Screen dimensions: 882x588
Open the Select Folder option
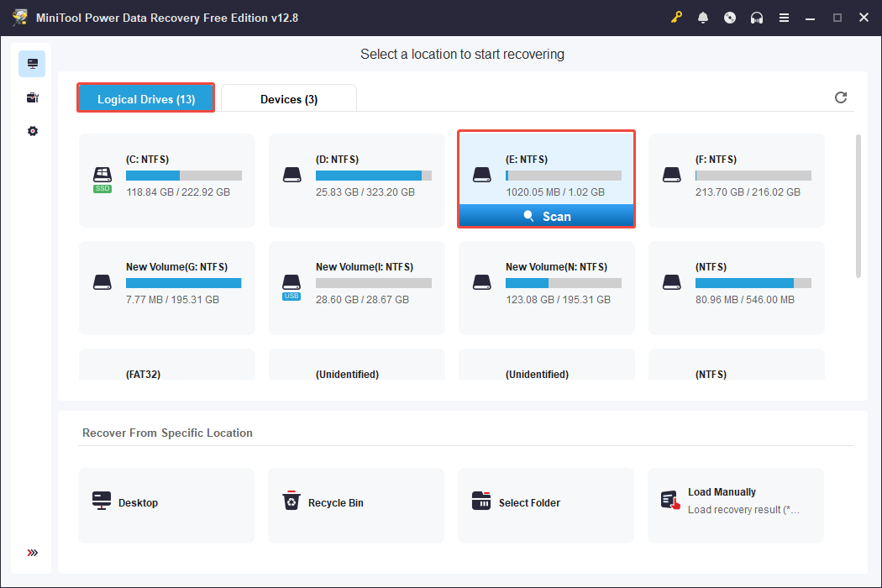click(x=545, y=505)
